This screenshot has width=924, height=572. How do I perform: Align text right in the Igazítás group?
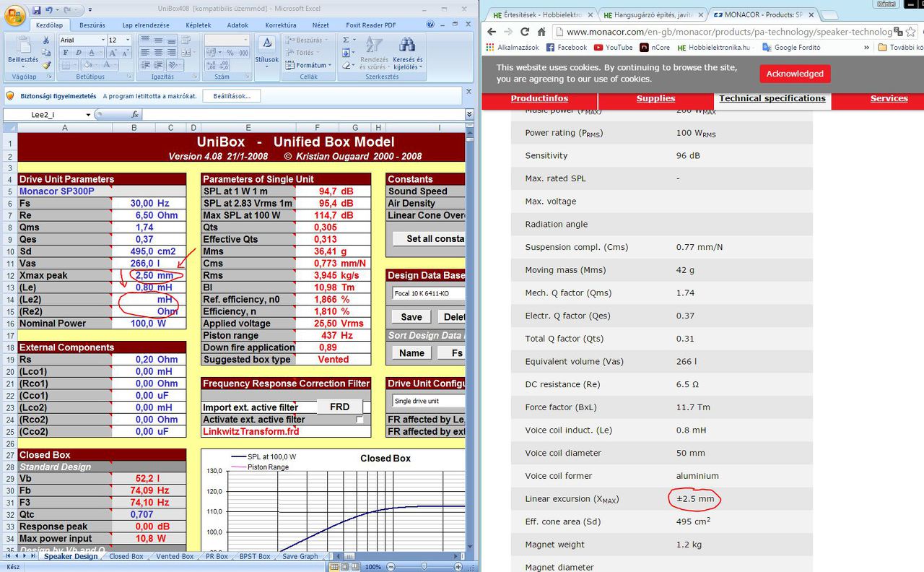(x=170, y=53)
